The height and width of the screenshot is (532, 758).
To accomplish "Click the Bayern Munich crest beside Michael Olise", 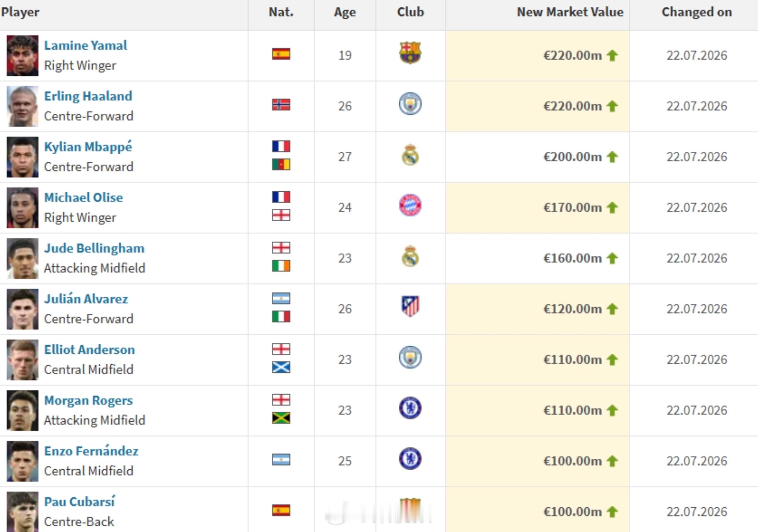I will (x=410, y=205).
